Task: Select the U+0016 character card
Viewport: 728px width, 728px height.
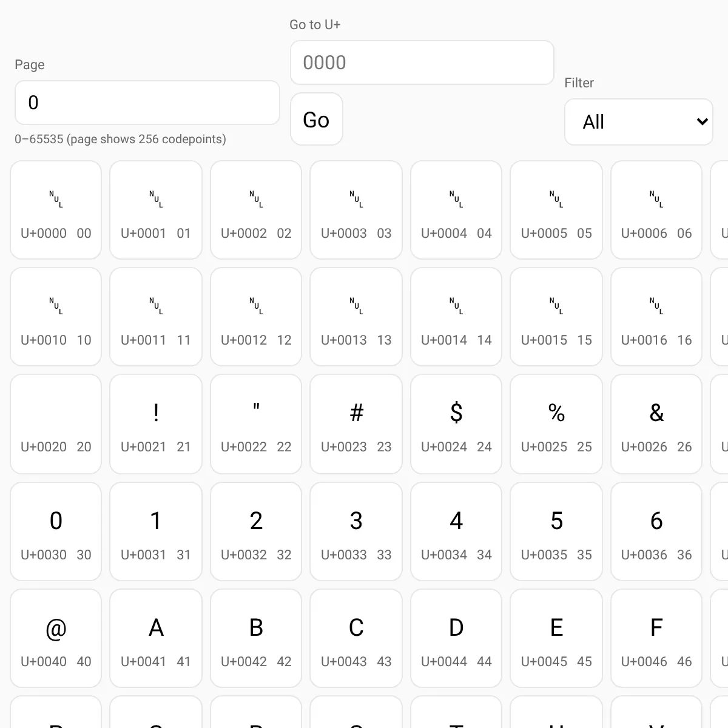Action: pos(656,317)
